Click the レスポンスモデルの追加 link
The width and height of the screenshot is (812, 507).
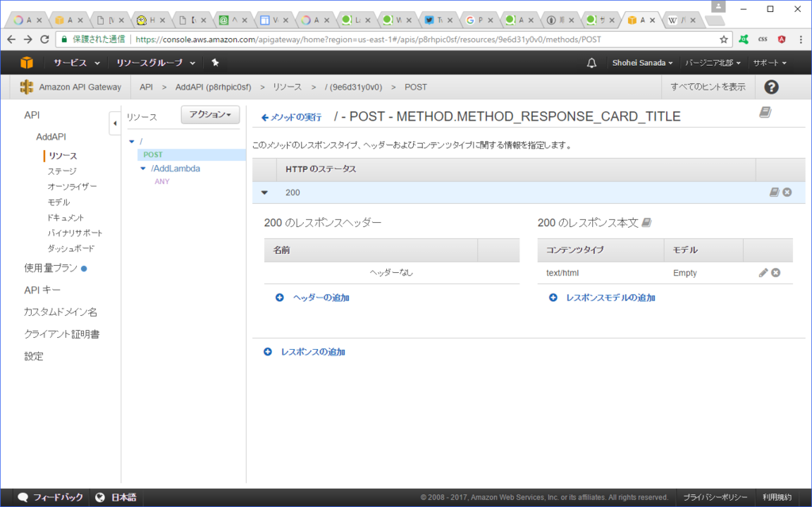click(x=611, y=298)
